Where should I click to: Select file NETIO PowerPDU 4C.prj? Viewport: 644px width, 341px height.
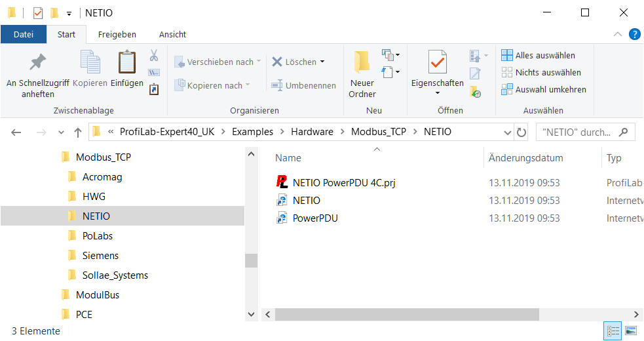point(344,183)
